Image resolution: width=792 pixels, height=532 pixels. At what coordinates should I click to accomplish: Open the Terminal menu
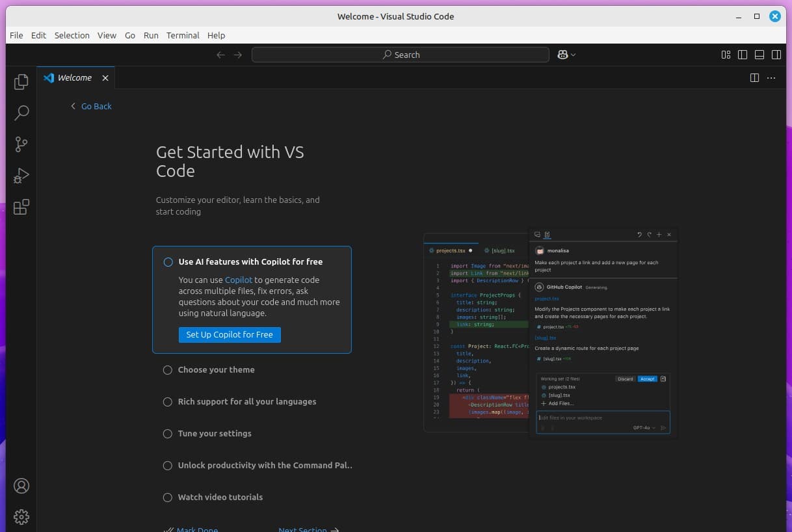tap(183, 35)
